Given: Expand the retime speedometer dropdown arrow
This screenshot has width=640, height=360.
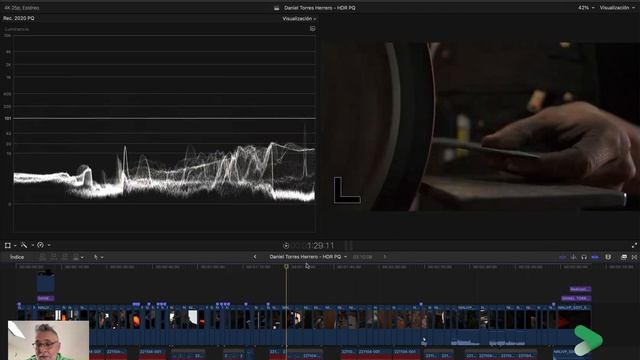Looking at the screenshot, I should (49, 245).
